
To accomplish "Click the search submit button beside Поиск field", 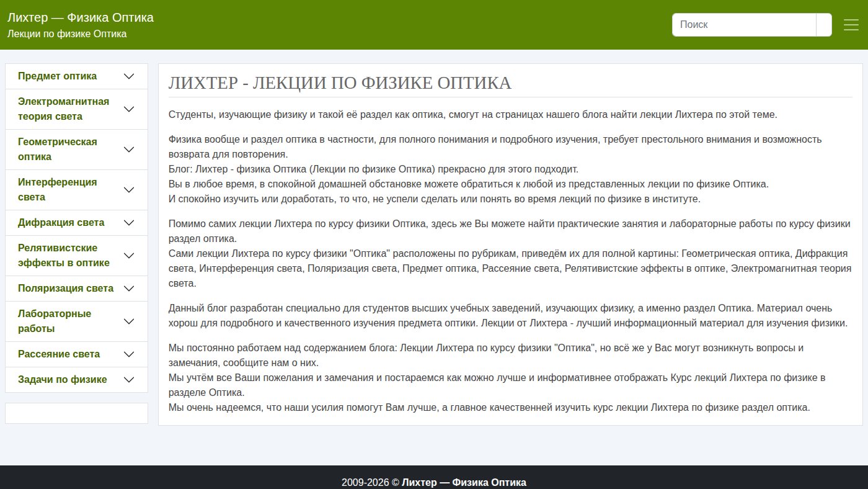I will click(x=824, y=25).
